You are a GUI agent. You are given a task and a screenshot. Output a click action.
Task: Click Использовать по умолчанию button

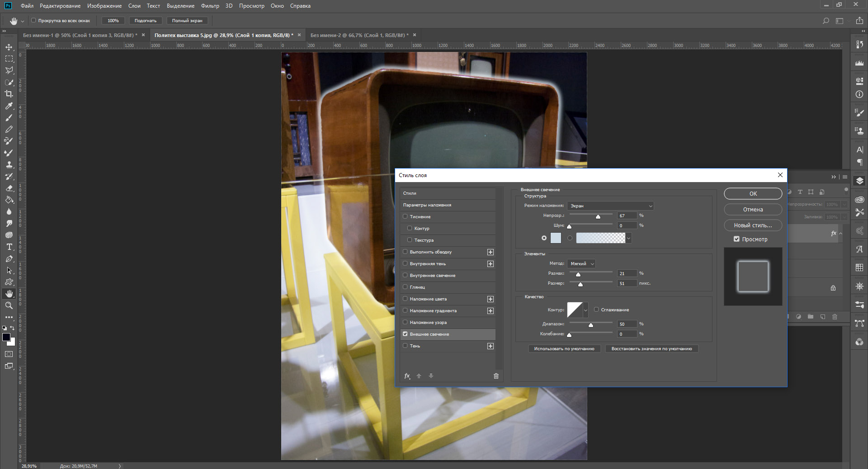(x=564, y=348)
